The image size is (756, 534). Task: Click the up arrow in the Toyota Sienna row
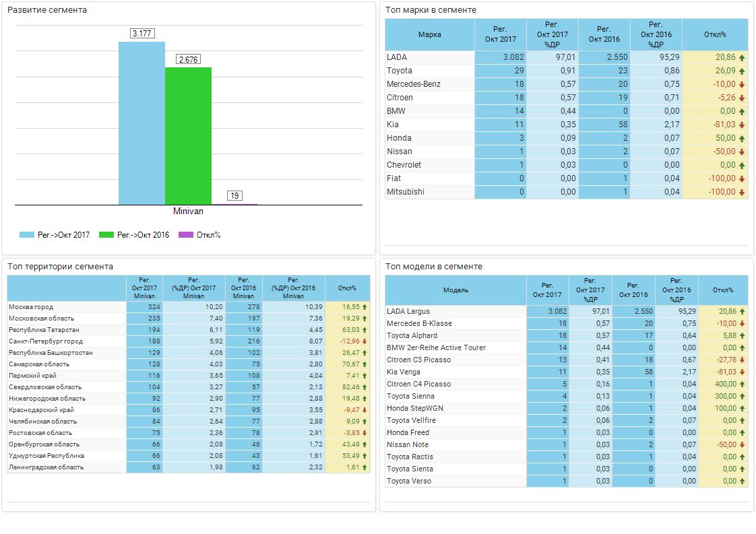click(x=742, y=397)
